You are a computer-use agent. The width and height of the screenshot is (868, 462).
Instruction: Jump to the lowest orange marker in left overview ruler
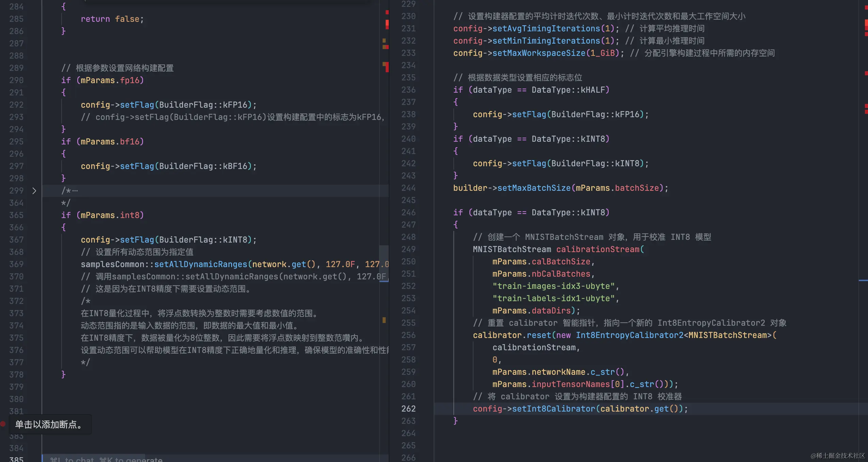(x=384, y=320)
